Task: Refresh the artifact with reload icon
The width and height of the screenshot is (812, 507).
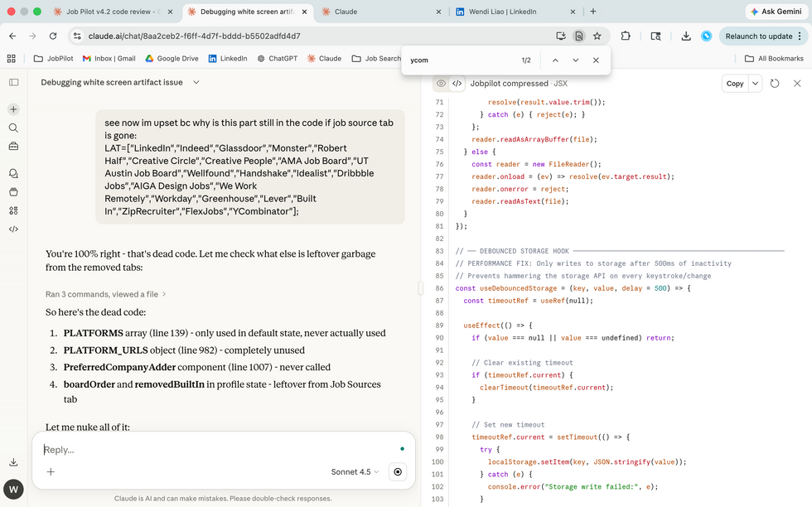Action: (x=775, y=84)
